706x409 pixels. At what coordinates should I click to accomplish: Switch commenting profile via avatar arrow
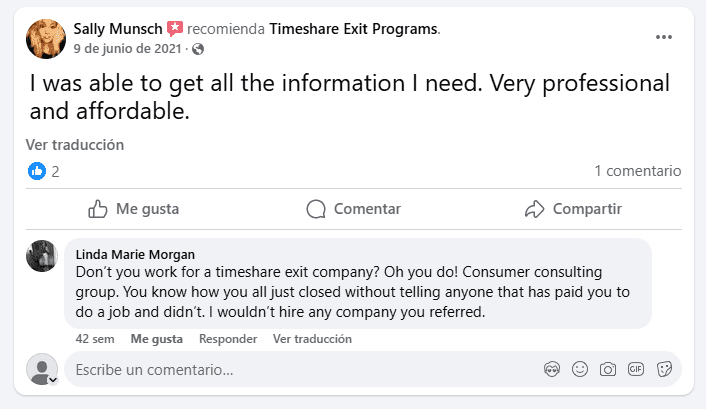[53, 380]
